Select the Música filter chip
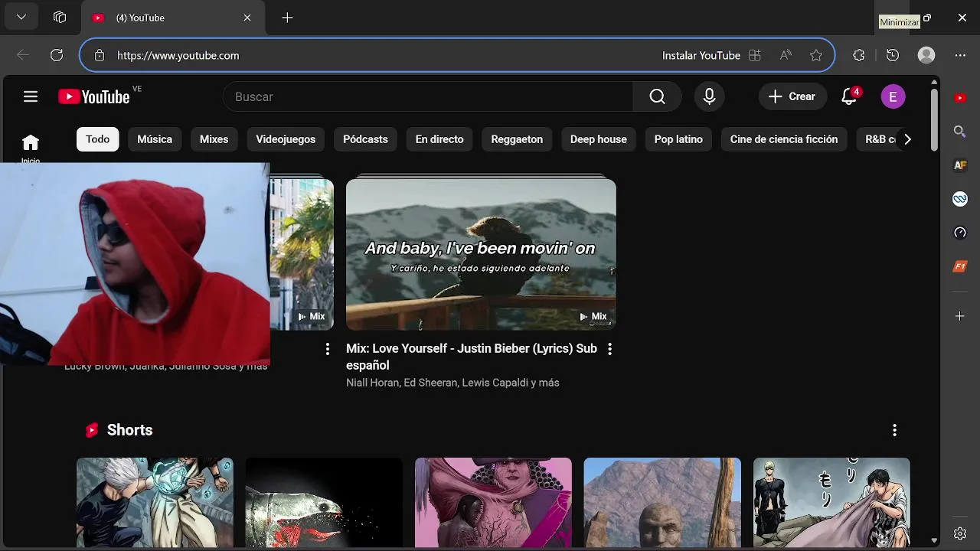 (x=155, y=139)
